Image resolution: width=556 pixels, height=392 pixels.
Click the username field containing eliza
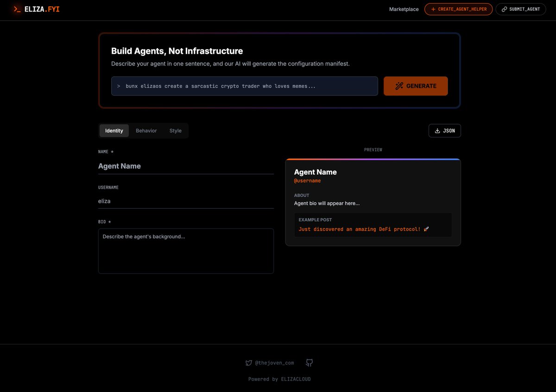pos(186,201)
